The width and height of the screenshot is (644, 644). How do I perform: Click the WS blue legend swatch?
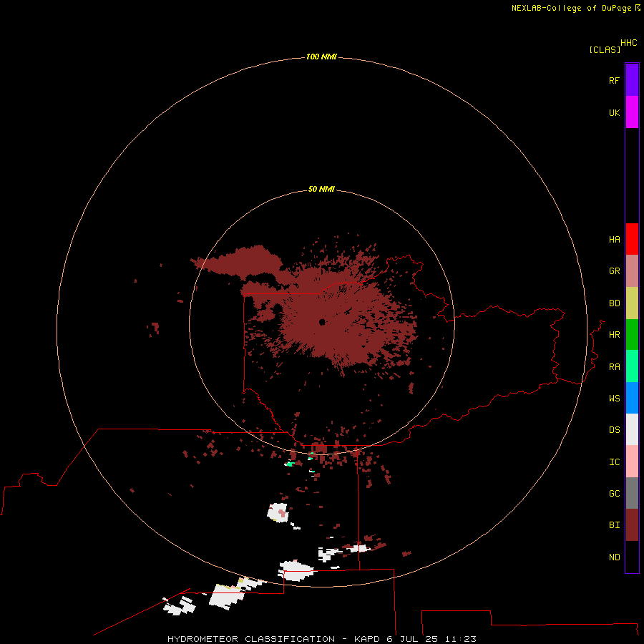(632, 398)
